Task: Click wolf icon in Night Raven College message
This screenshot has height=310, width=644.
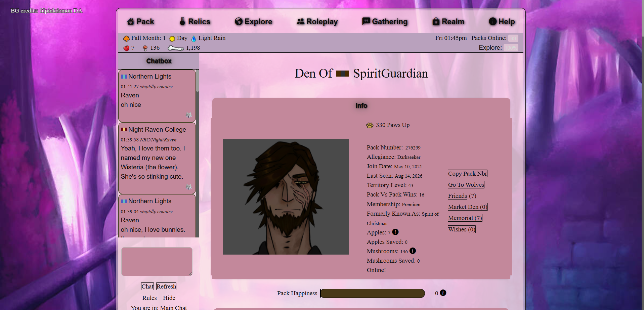Action: [189, 187]
